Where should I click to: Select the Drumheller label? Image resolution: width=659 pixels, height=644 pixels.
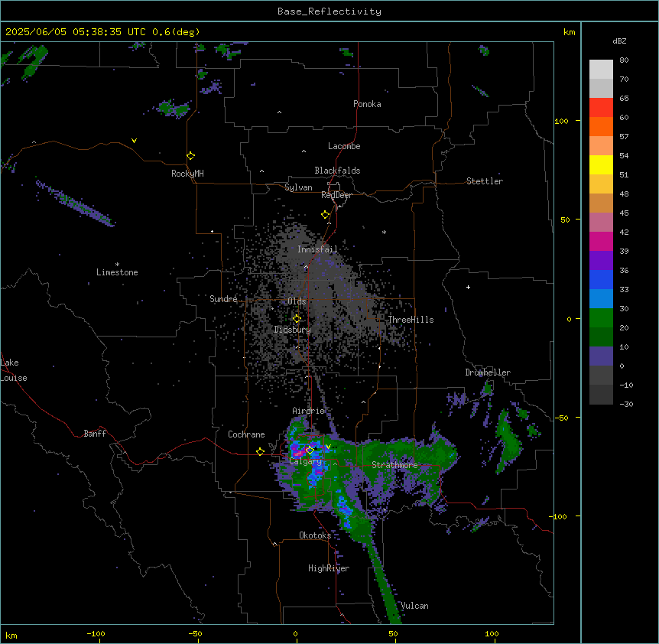488,372
